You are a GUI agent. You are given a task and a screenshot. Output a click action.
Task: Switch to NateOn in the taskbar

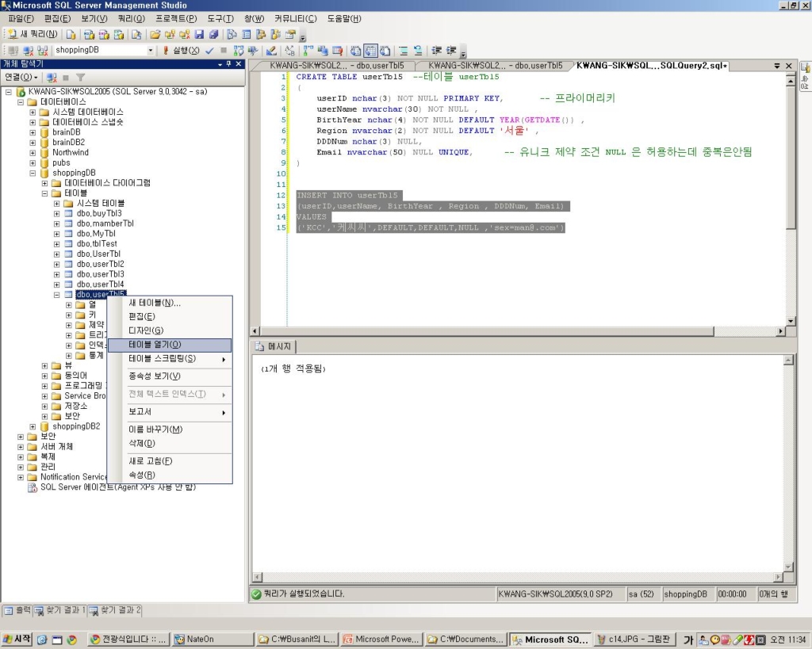[x=213, y=639]
